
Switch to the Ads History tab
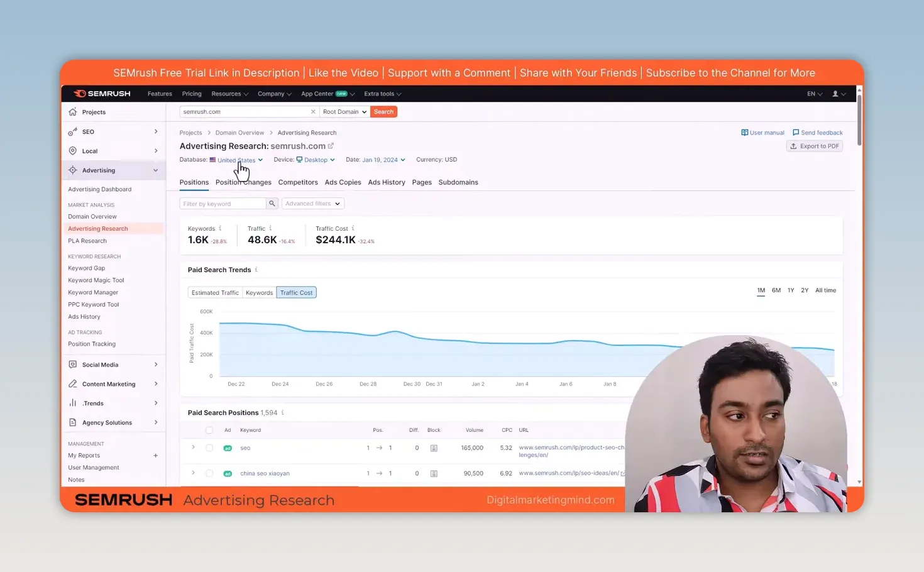(387, 182)
